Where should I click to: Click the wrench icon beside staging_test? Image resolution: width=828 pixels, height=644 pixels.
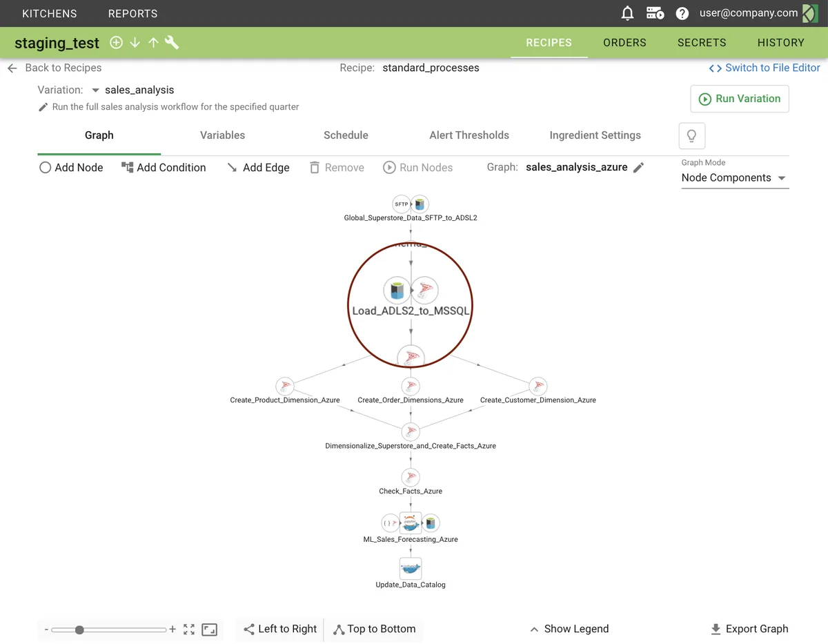point(172,43)
